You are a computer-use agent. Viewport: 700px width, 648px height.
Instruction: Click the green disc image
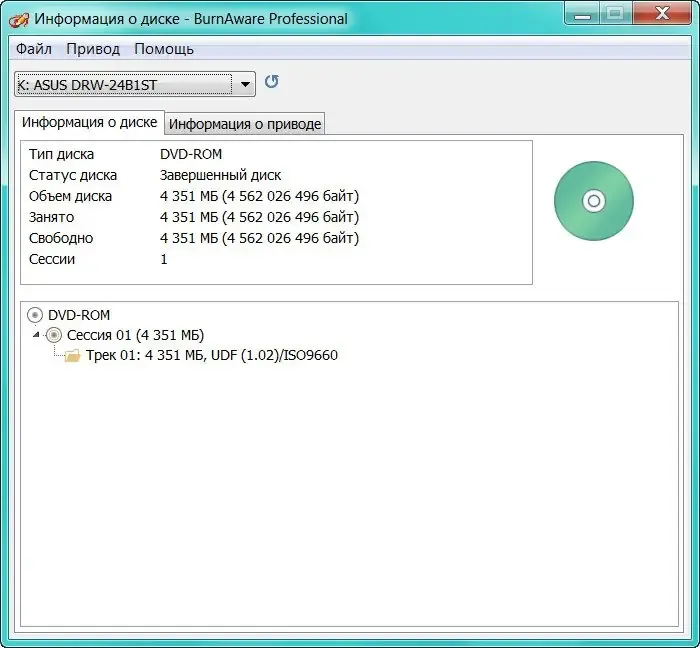pyautogui.click(x=594, y=201)
